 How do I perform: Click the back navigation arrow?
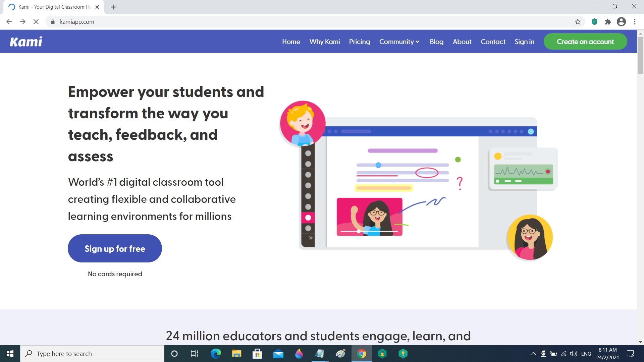click(9, 22)
